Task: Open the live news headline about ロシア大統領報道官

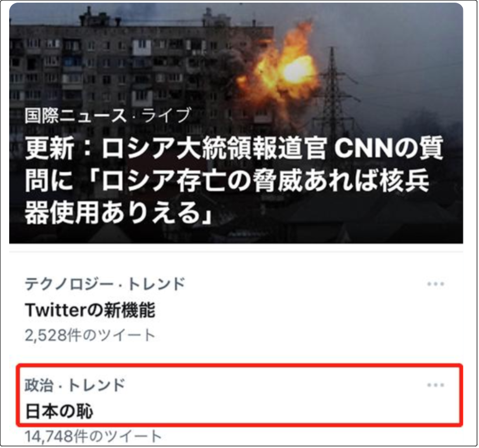Action: point(234,181)
